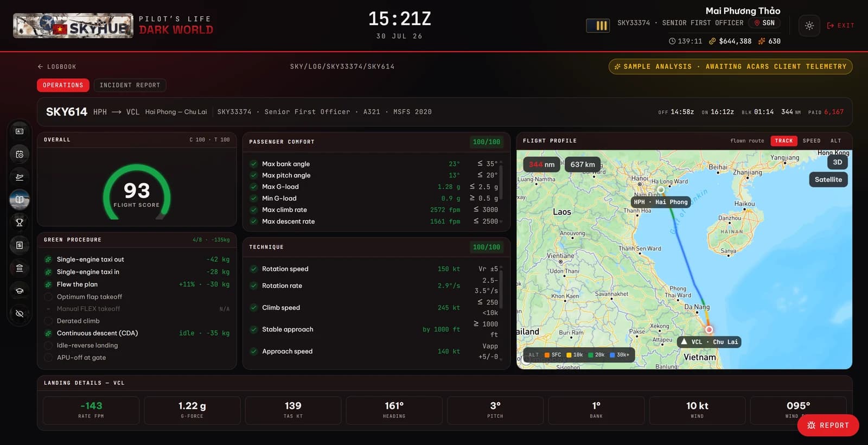Switch to the INCIDENT REPORT tab
Viewport: 868px width, 445px height.
(x=130, y=85)
